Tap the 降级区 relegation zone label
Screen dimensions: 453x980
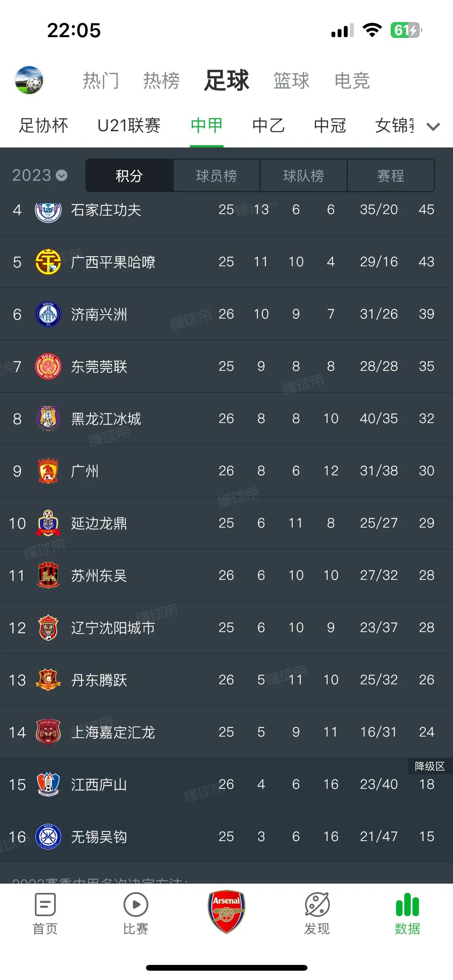click(429, 766)
